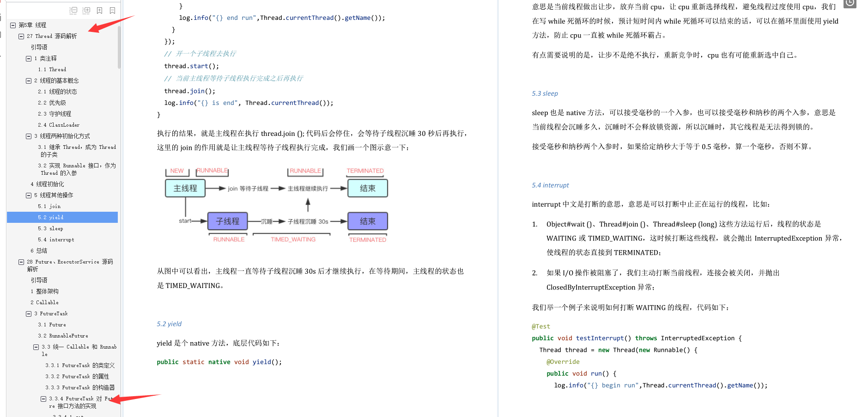Go to 5.1 join bookmark
The image size is (868, 417).
pyautogui.click(x=49, y=206)
